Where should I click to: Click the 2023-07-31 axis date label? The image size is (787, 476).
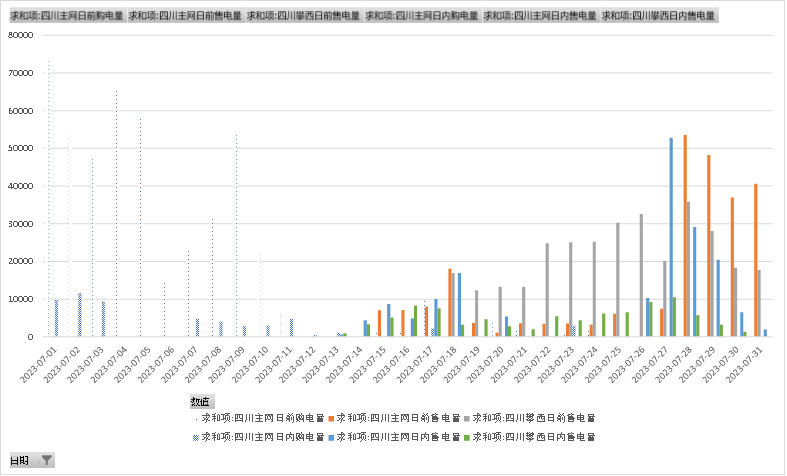752,361
